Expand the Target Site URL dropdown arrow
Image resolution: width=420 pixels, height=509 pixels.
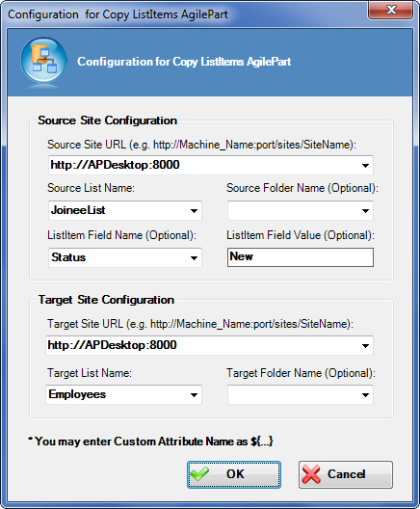pyautogui.click(x=365, y=346)
